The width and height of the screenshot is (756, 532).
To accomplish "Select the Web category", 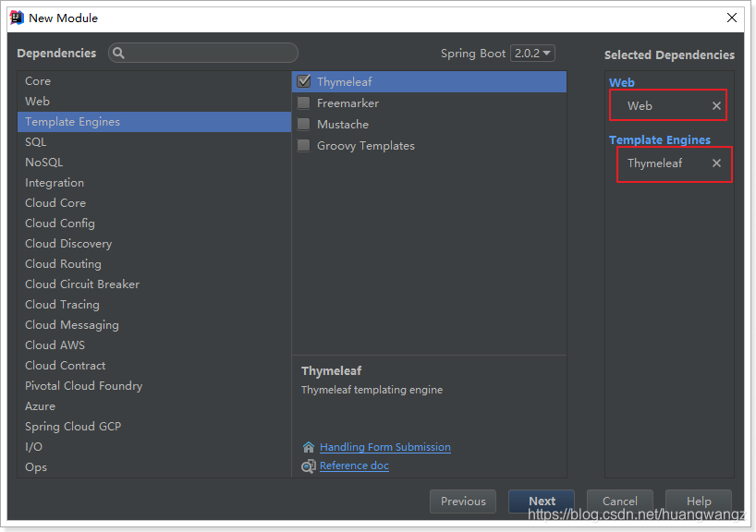I will 154,102.
